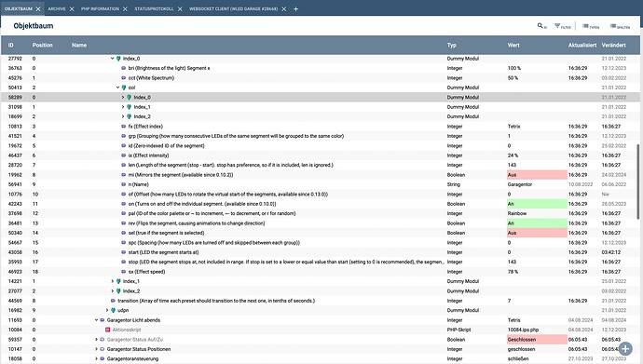Collapse the col dummy module node
Image resolution: width=643 pixels, height=364 pixels.
[x=117, y=88]
